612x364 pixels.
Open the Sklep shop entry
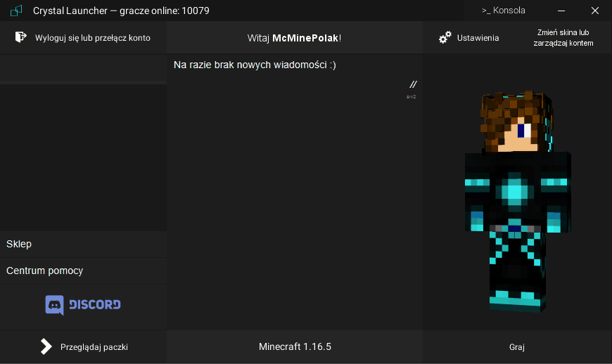pos(19,244)
